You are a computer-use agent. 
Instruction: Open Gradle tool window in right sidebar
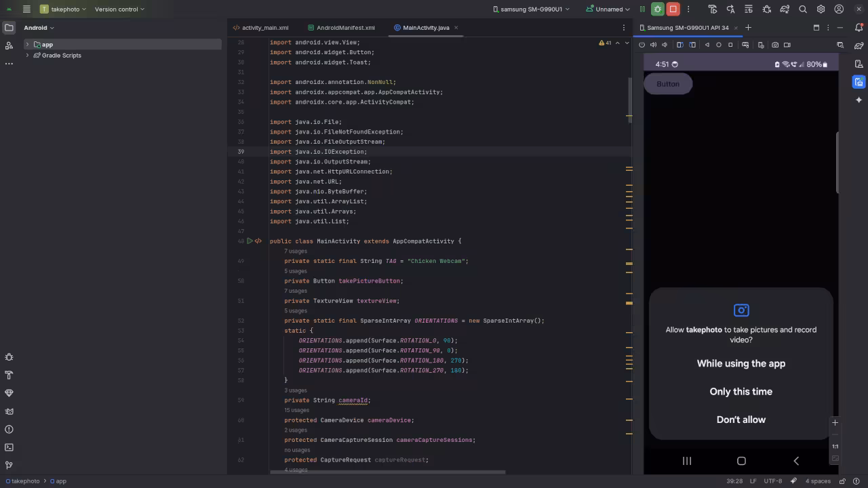[x=859, y=46]
